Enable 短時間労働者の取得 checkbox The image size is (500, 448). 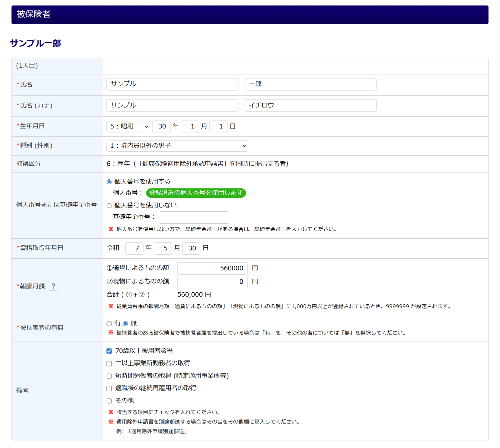tap(109, 376)
